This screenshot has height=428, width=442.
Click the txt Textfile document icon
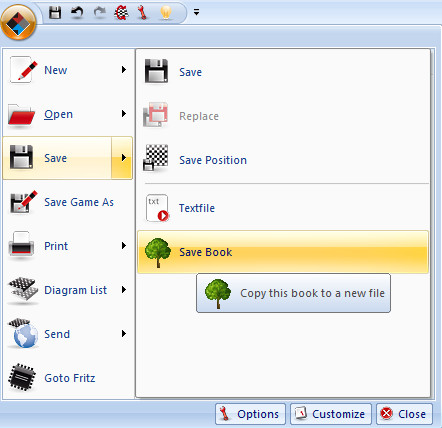[x=157, y=208]
